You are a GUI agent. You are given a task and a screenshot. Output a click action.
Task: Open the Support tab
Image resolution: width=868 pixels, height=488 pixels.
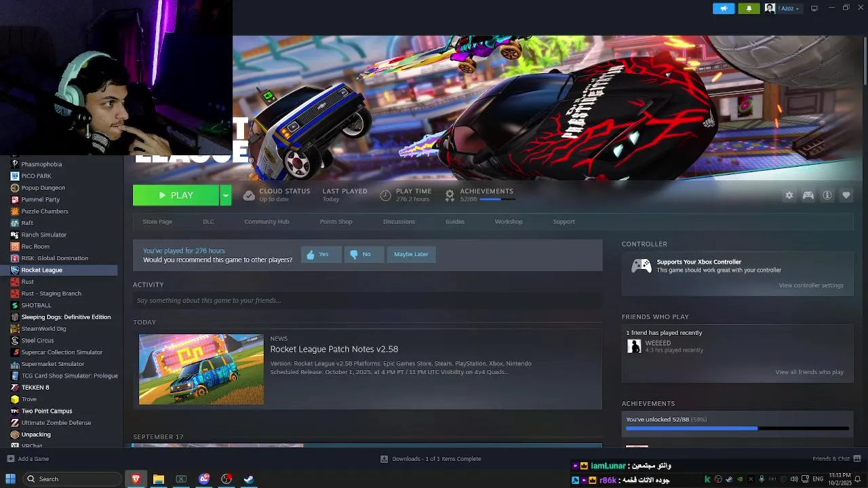(x=564, y=222)
